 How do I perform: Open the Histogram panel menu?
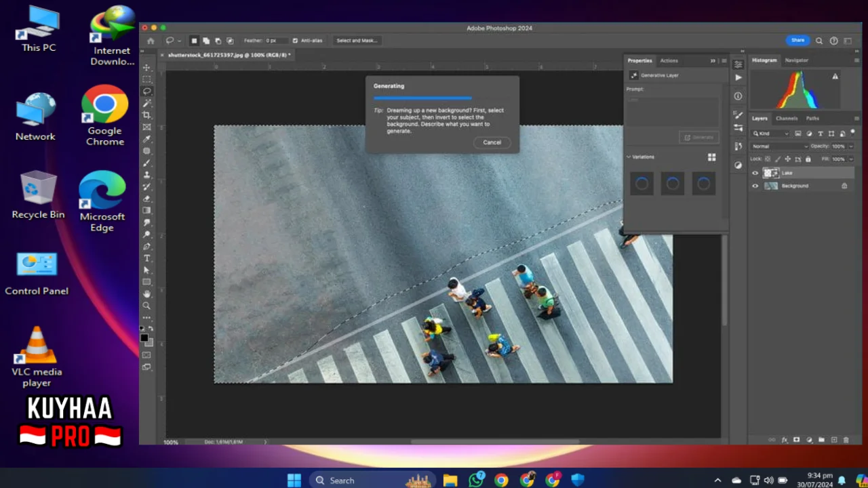[858, 60]
